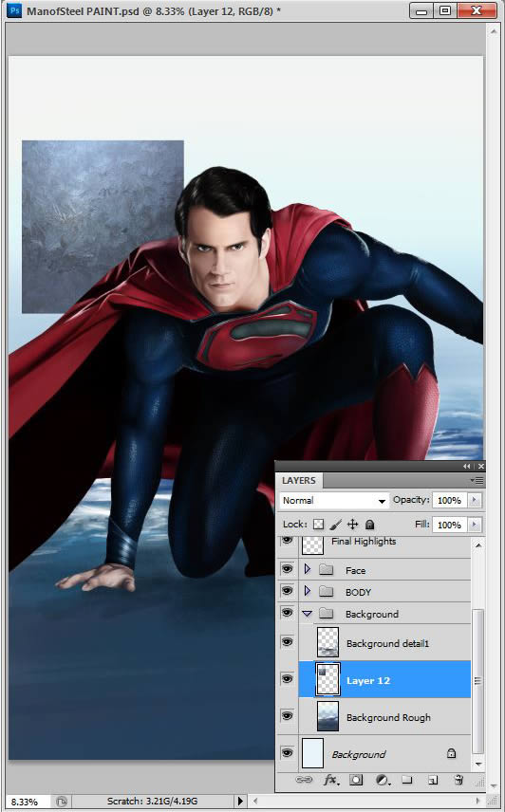
Task: Lock layer position
Action: (x=352, y=525)
